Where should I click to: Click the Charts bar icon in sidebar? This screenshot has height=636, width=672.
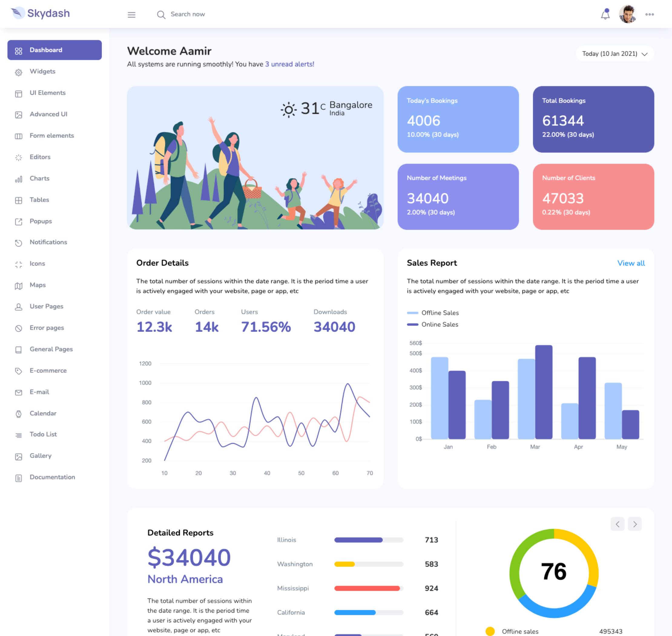click(19, 179)
